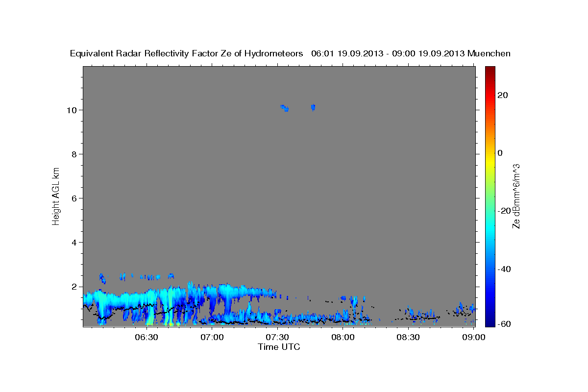Click the colorbar label '20'
Screen dimensions: 588x392
(x=503, y=95)
